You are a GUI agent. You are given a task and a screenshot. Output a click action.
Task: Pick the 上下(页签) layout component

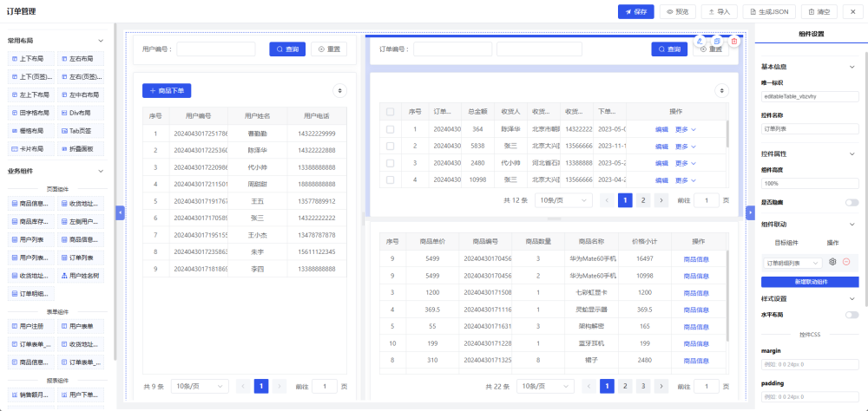(31, 77)
